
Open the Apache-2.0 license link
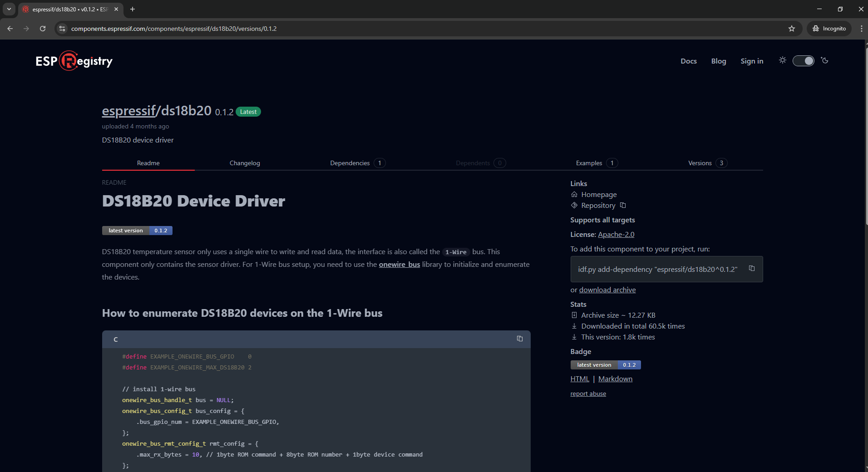[616, 234]
